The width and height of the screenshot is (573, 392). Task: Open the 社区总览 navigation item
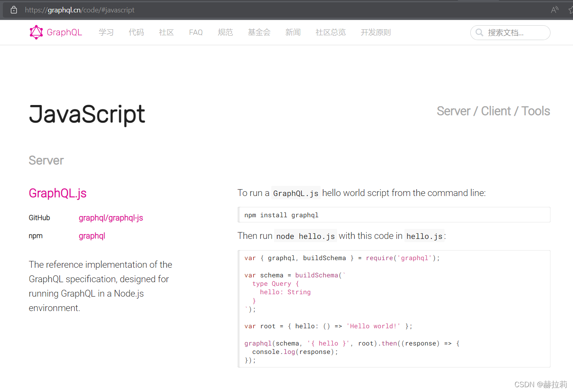coord(330,32)
